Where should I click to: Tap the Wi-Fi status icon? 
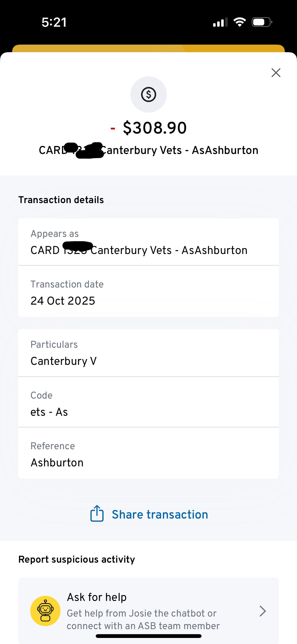coord(240,22)
